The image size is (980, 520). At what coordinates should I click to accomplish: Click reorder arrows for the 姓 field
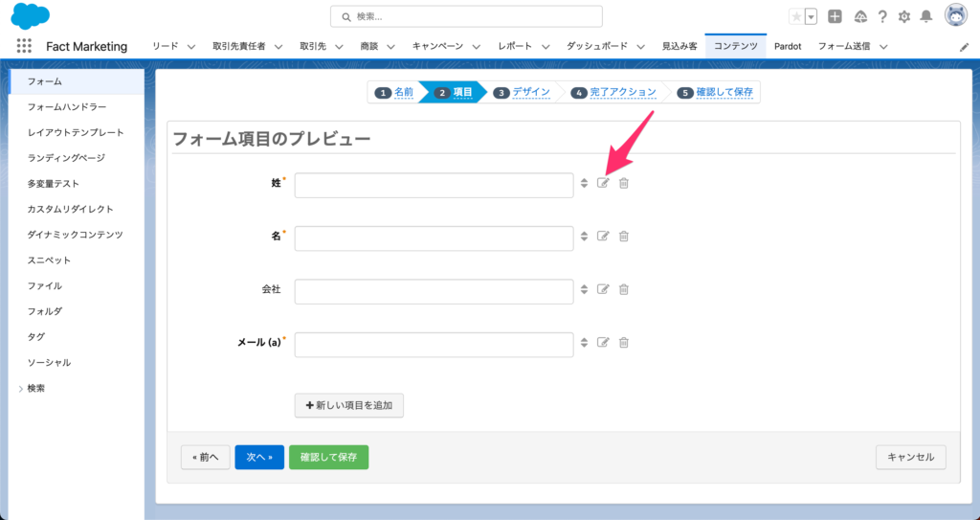[x=584, y=183]
